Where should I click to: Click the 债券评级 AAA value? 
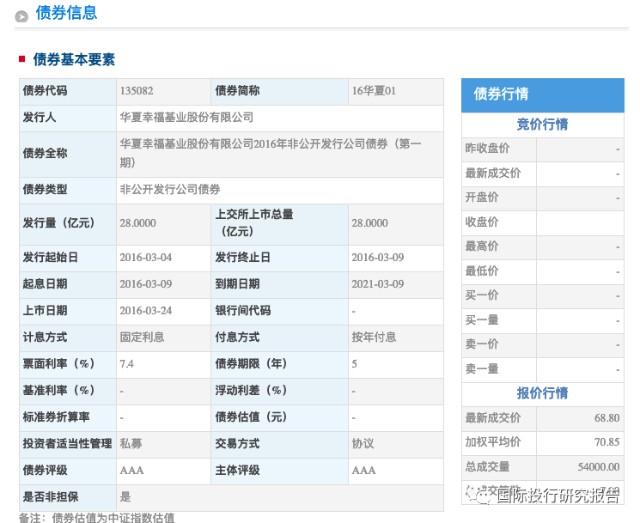(131, 470)
